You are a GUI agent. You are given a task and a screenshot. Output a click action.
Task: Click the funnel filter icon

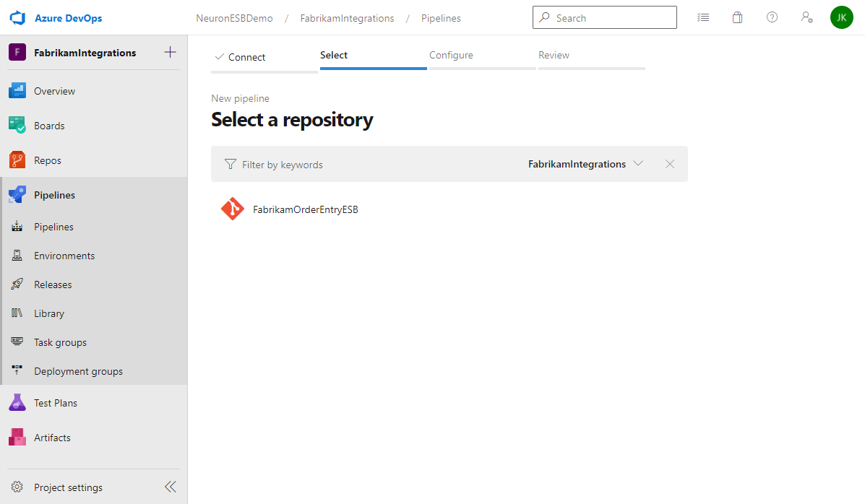(231, 165)
